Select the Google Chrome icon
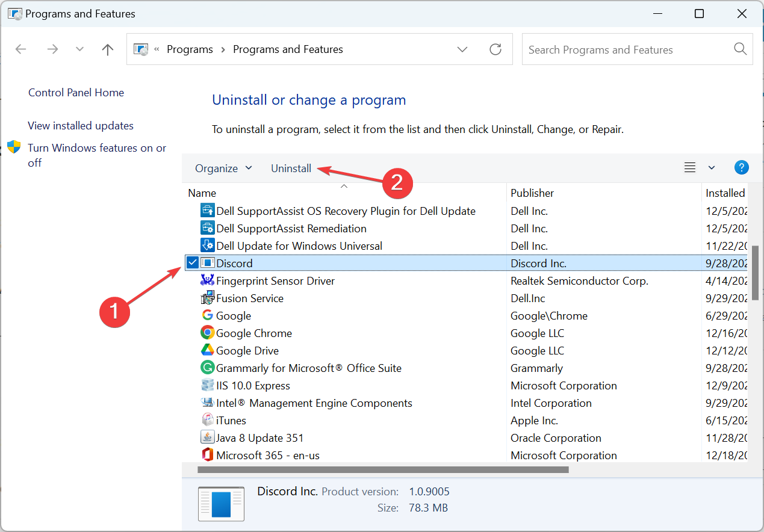The image size is (764, 532). pos(207,333)
